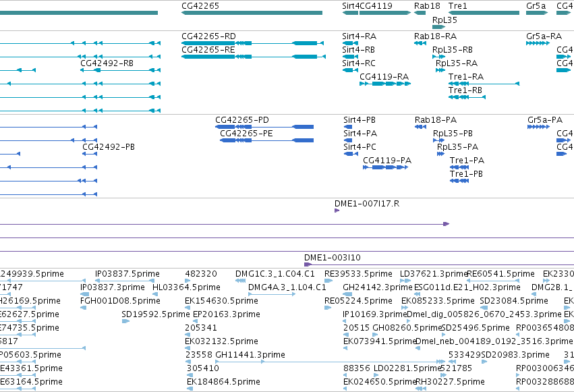Select protein CG42265-PE
Image resolution: width=574 pixels, height=392 pixels.
point(267,140)
